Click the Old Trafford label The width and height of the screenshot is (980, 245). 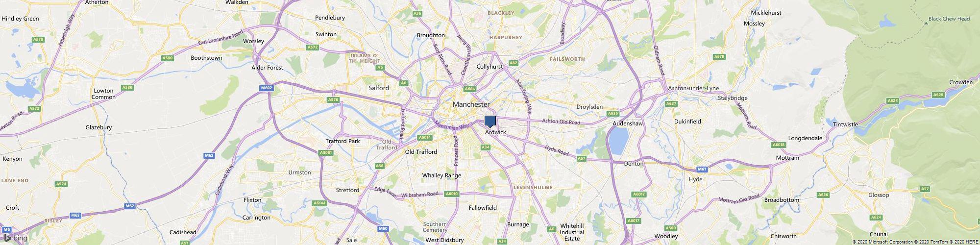pos(421,152)
